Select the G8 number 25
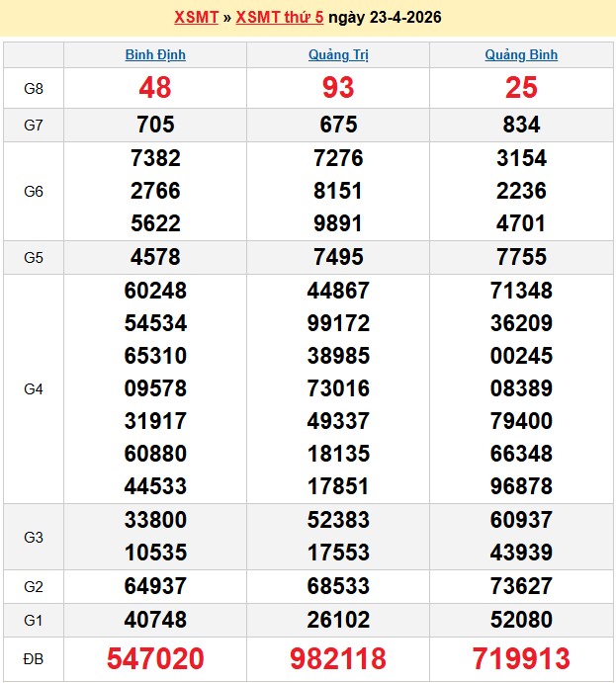The height and width of the screenshot is (683, 616). click(x=521, y=88)
